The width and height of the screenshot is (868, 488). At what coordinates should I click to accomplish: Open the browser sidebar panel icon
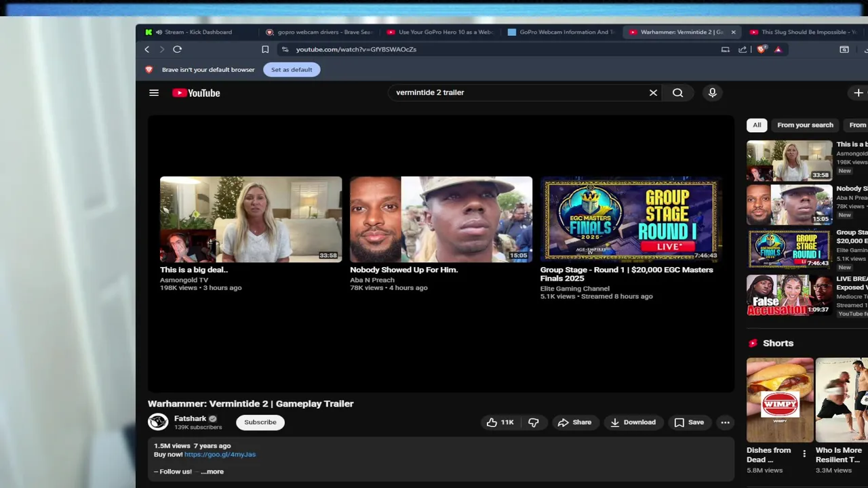[x=844, y=49]
